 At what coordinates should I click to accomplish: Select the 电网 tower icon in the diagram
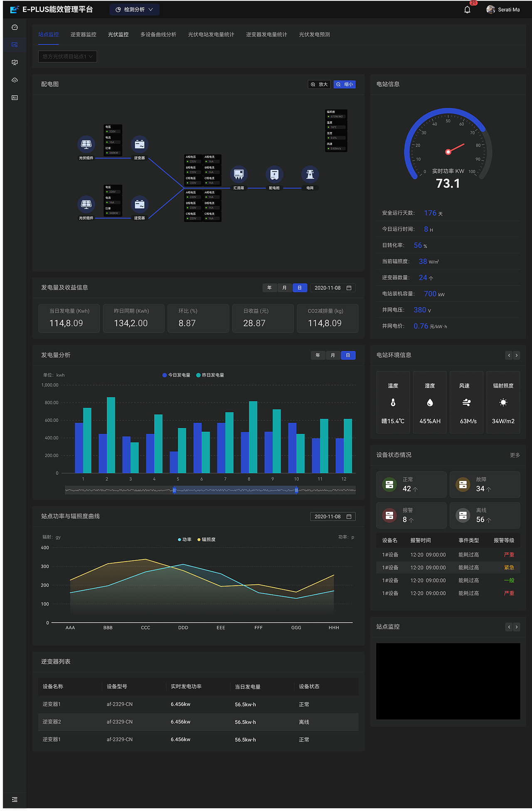(310, 174)
